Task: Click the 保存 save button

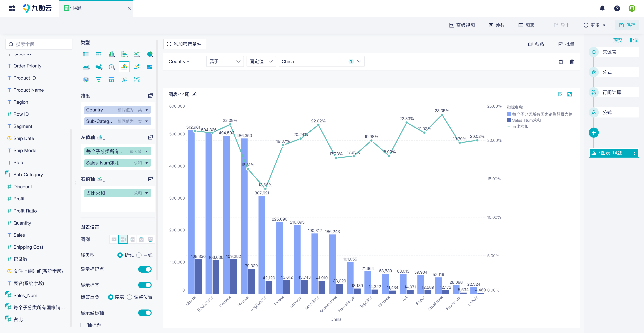Action: coord(627,25)
